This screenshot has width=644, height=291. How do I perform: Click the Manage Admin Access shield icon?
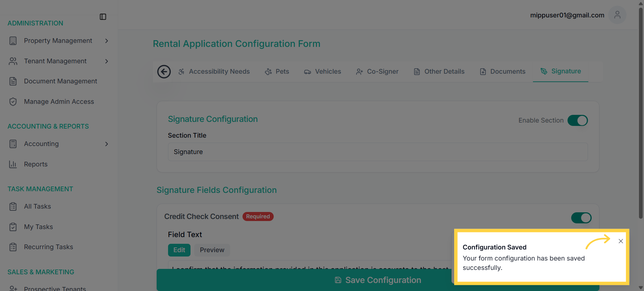pos(13,102)
